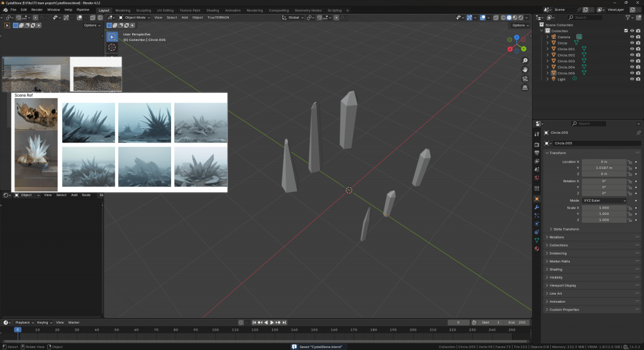The width and height of the screenshot is (644, 350).
Task: Open the Modifiers wrench properties tab
Action: [536, 207]
